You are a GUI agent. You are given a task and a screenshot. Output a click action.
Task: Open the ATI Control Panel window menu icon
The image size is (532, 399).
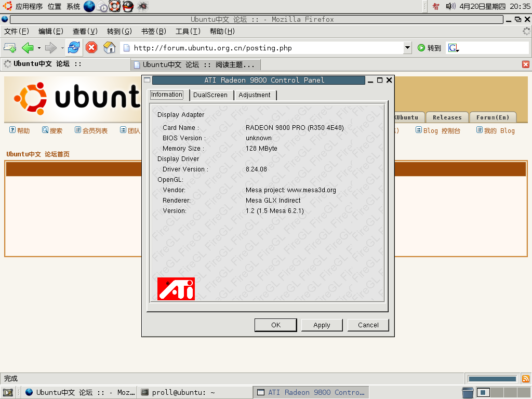(x=147, y=80)
